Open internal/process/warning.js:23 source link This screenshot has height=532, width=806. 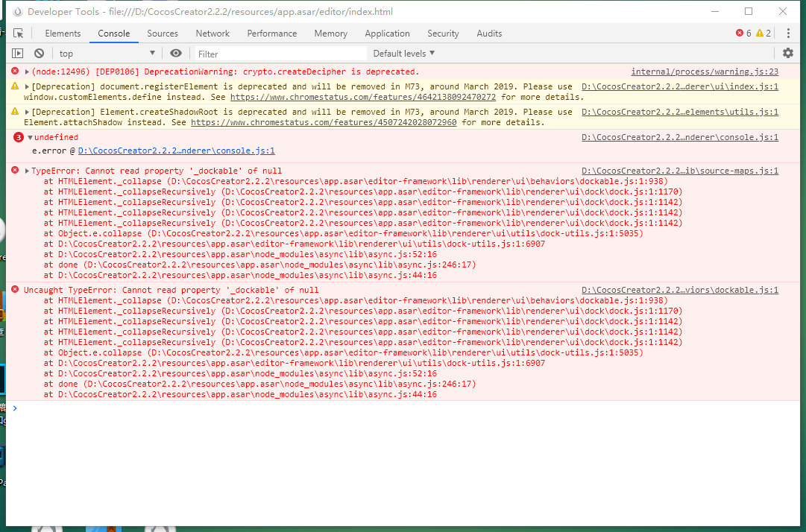[705, 72]
